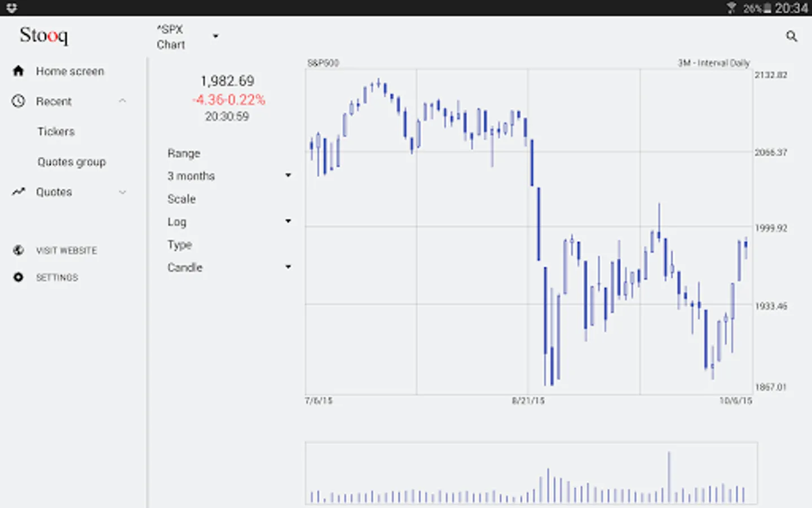Click the Settings gear icon
The image size is (812, 508).
point(19,277)
